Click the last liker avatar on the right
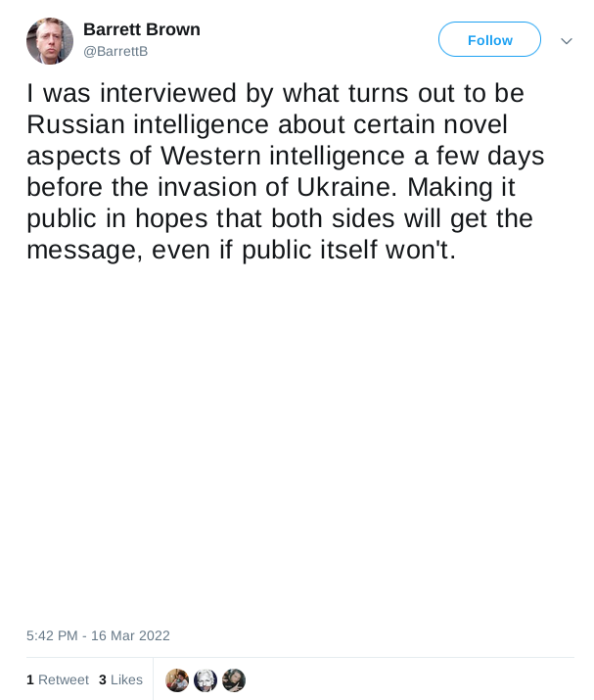 click(x=234, y=680)
